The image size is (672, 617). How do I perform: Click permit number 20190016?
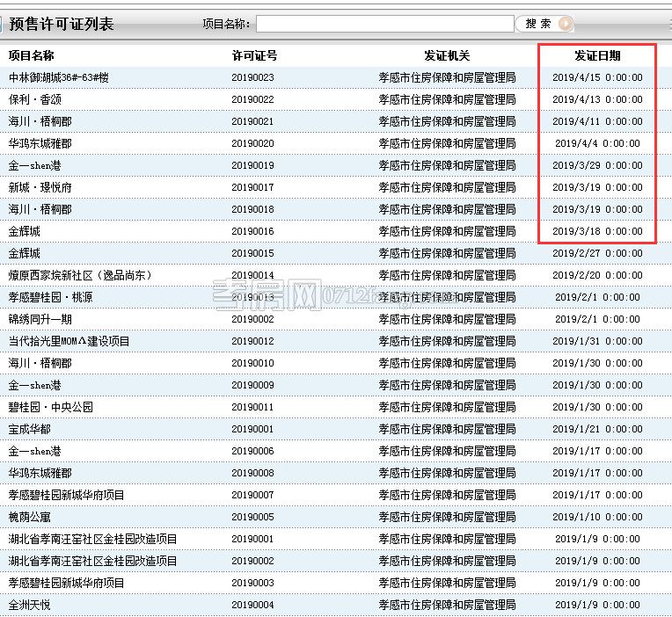click(252, 231)
